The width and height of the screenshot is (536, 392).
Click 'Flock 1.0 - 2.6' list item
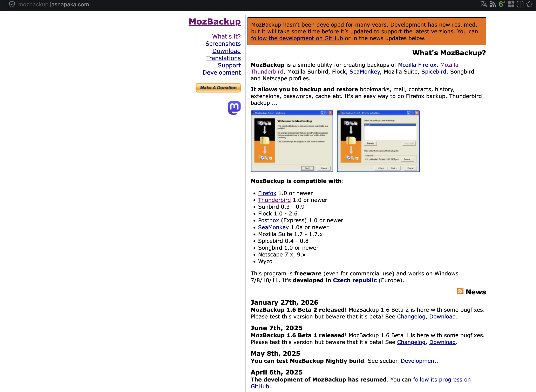pyautogui.click(x=278, y=214)
